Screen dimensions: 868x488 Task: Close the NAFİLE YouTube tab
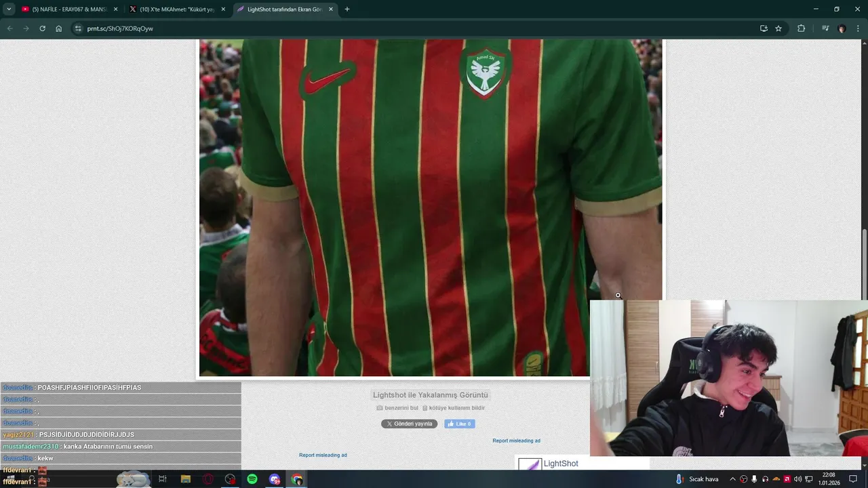coord(115,9)
